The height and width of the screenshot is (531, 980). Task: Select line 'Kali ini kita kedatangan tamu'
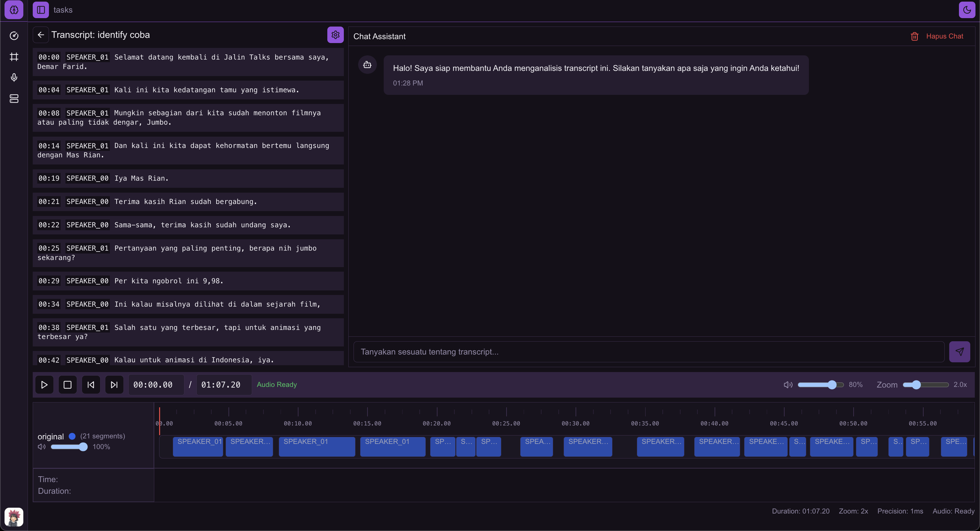188,90
